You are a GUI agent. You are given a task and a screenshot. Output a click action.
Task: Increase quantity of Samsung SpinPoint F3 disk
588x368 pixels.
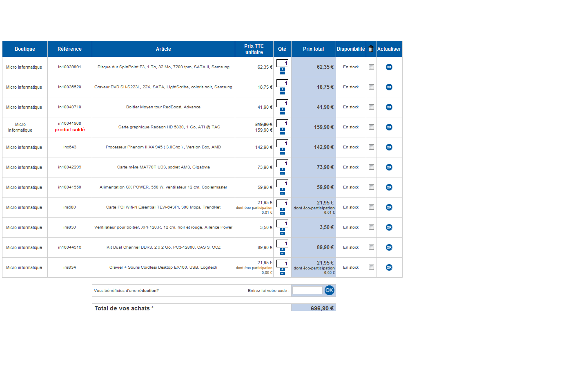(x=282, y=69)
